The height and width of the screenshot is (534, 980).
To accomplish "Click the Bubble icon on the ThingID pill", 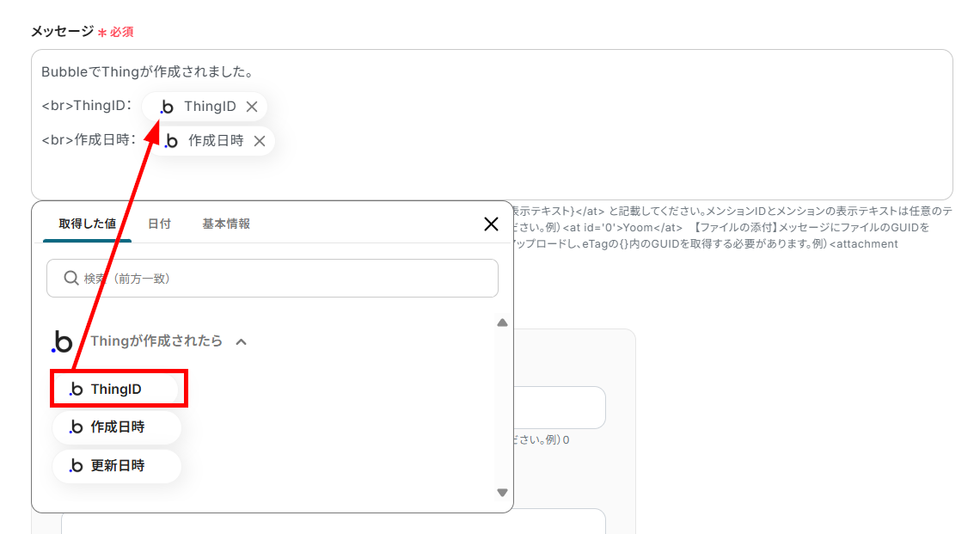I will pyautogui.click(x=166, y=106).
